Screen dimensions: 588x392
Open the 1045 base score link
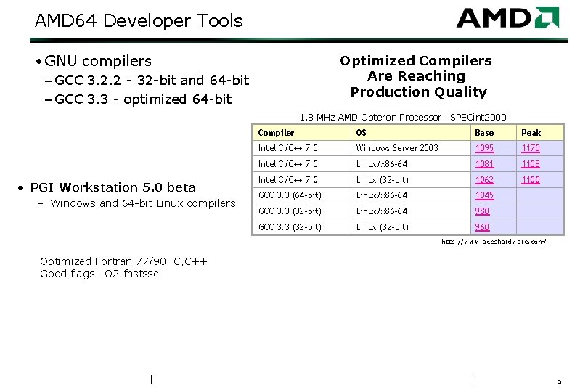[x=484, y=195]
